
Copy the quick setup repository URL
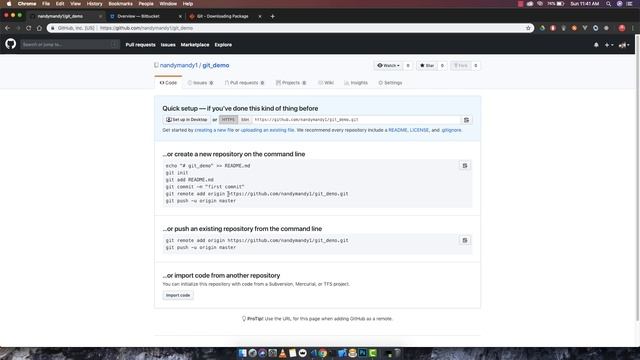(x=466, y=120)
